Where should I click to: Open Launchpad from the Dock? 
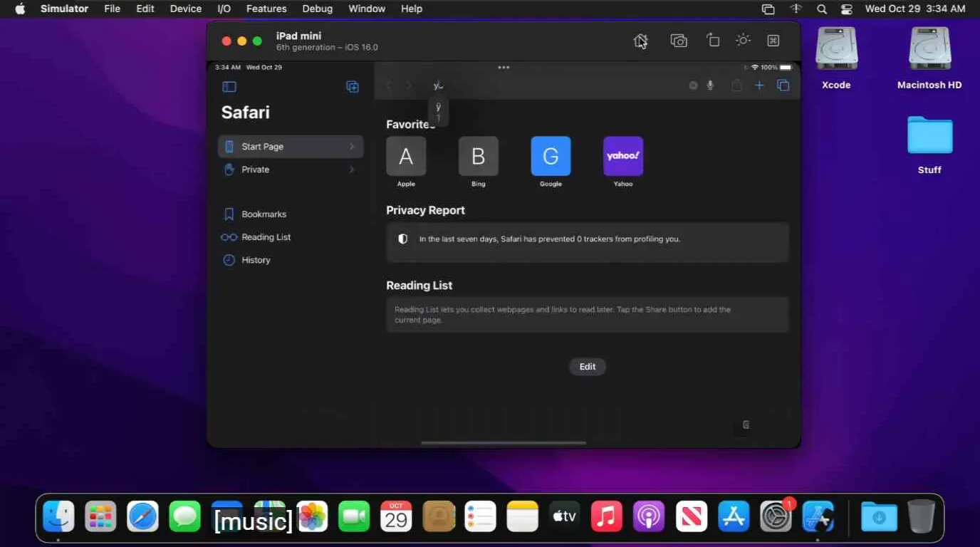[x=100, y=516]
